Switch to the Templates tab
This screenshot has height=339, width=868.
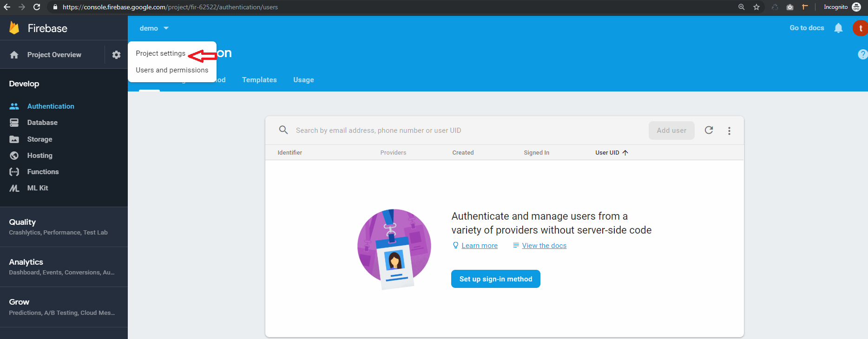259,80
